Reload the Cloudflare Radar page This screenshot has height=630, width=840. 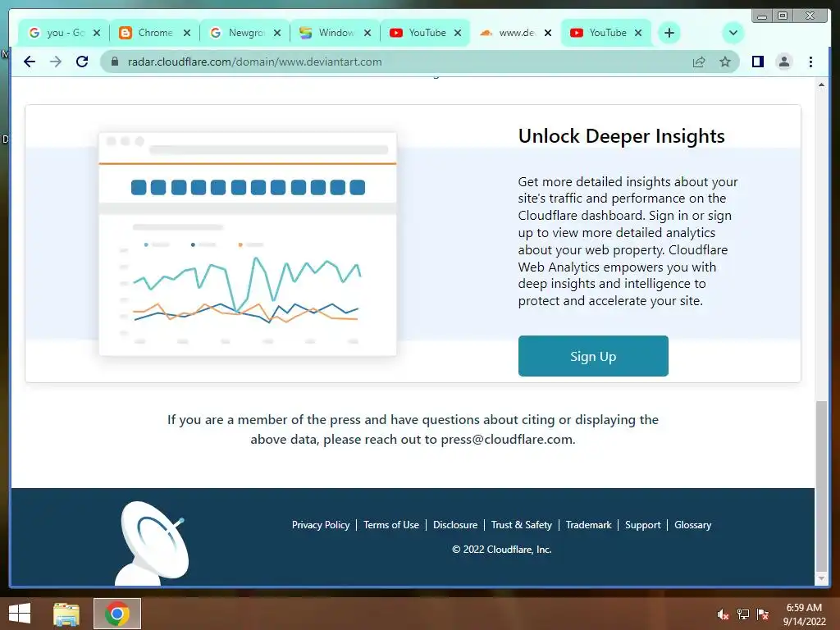pyautogui.click(x=82, y=62)
